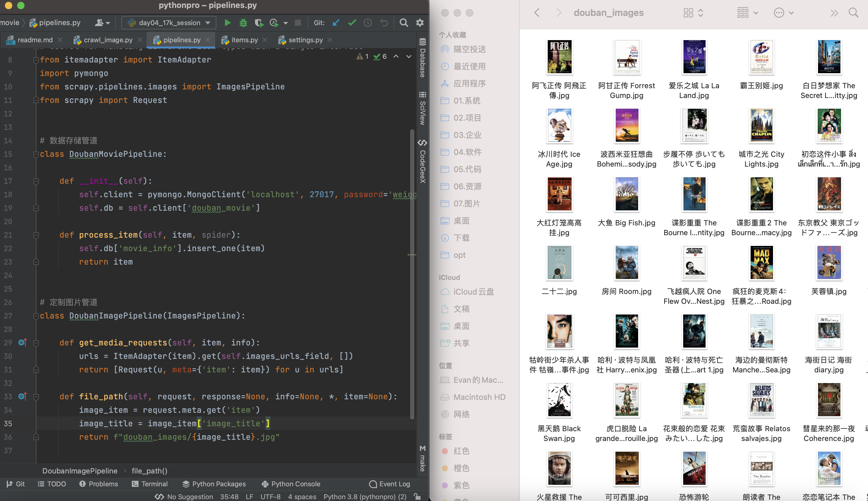Open Finder action ellipsis menu
The width and height of the screenshot is (868, 501).
pos(784,13)
